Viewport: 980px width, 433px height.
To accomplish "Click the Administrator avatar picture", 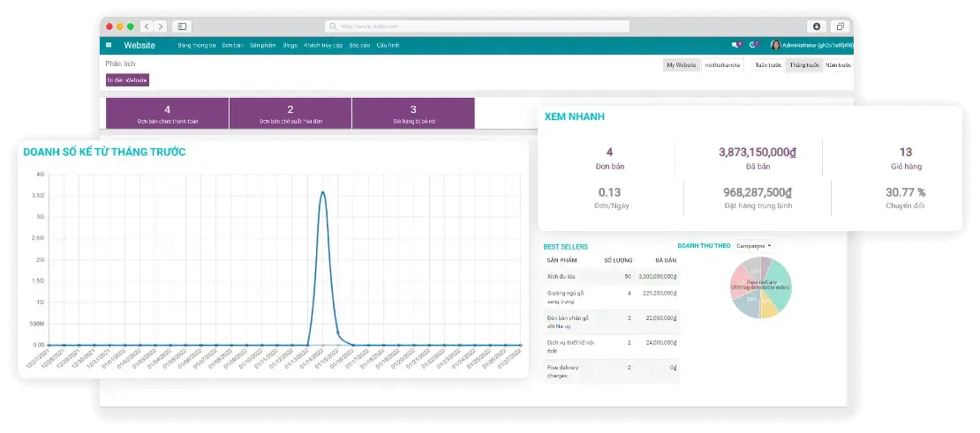I will (775, 45).
